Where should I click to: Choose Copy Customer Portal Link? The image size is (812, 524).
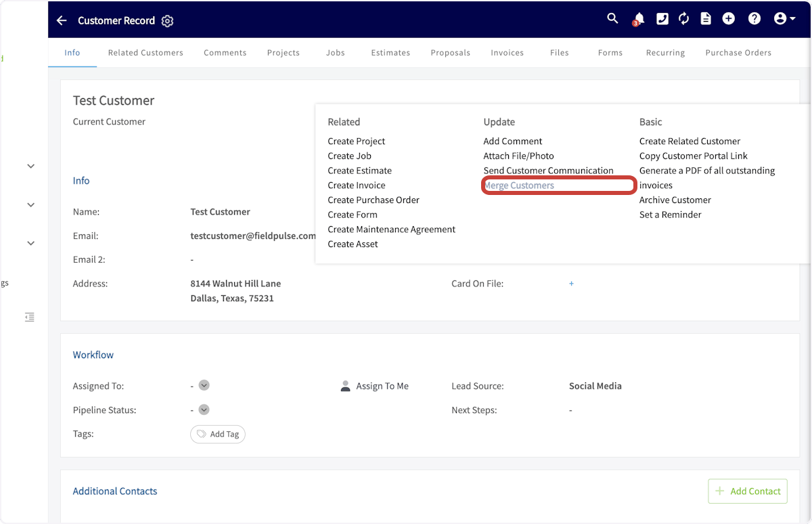pos(694,156)
